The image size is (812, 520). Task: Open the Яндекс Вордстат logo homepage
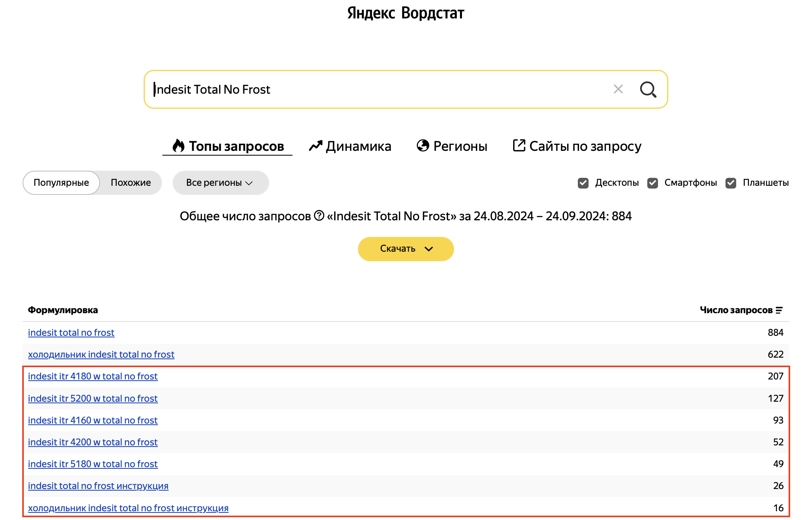[406, 13]
